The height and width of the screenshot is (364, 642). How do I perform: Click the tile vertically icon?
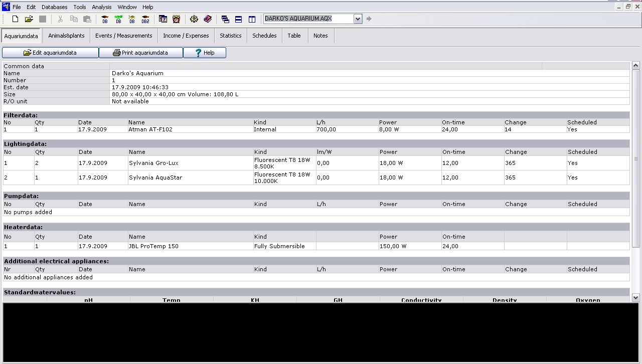[252, 19]
